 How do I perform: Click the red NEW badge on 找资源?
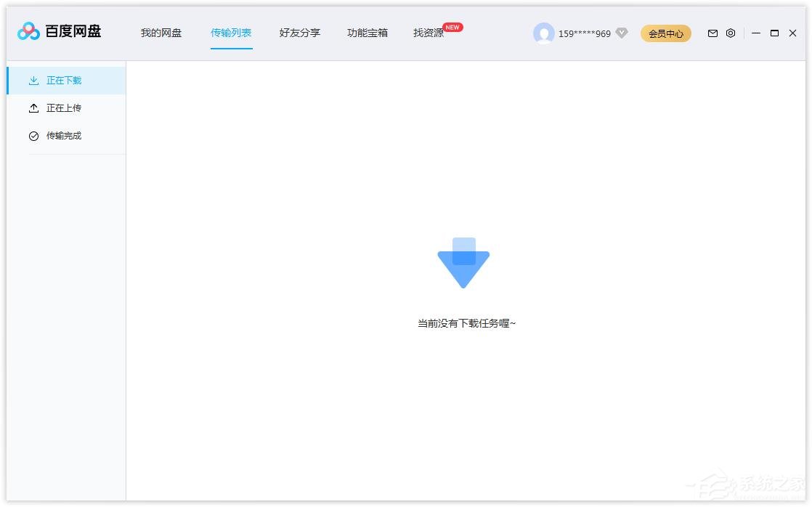pyautogui.click(x=452, y=27)
